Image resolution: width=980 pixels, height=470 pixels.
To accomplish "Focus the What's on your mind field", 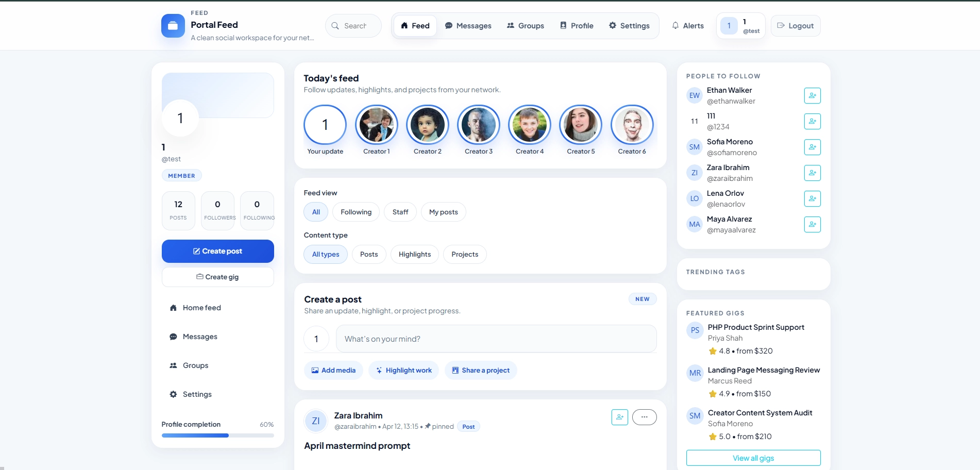I will click(x=496, y=339).
